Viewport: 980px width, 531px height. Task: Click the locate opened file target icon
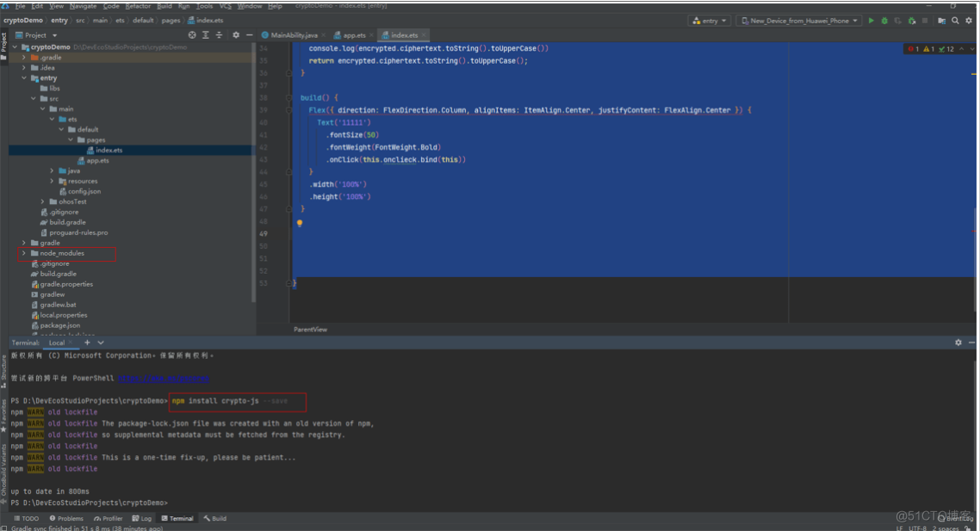click(x=192, y=35)
